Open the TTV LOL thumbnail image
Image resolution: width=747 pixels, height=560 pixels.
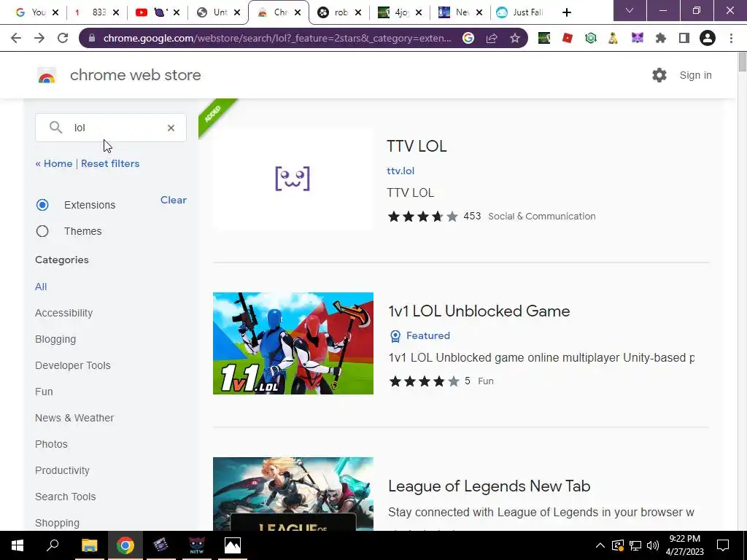[x=293, y=179]
